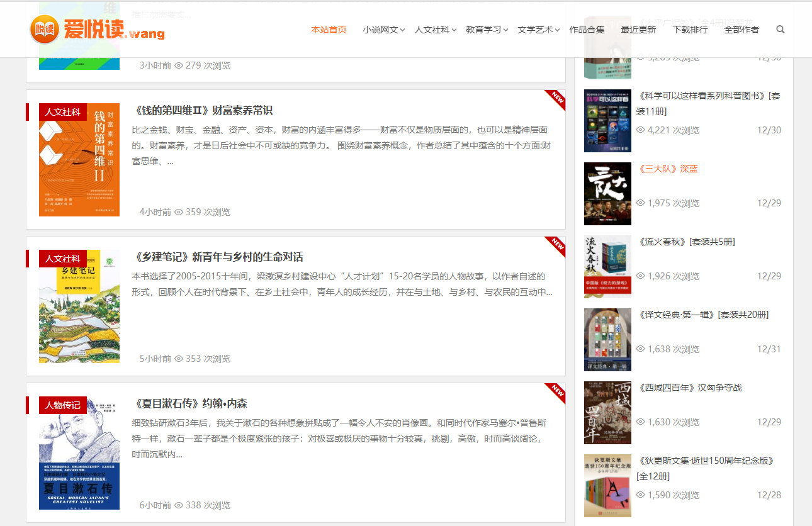Open the 最近更新 menu item
The height and width of the screenshot is (526, 812).
pos(638,30)
